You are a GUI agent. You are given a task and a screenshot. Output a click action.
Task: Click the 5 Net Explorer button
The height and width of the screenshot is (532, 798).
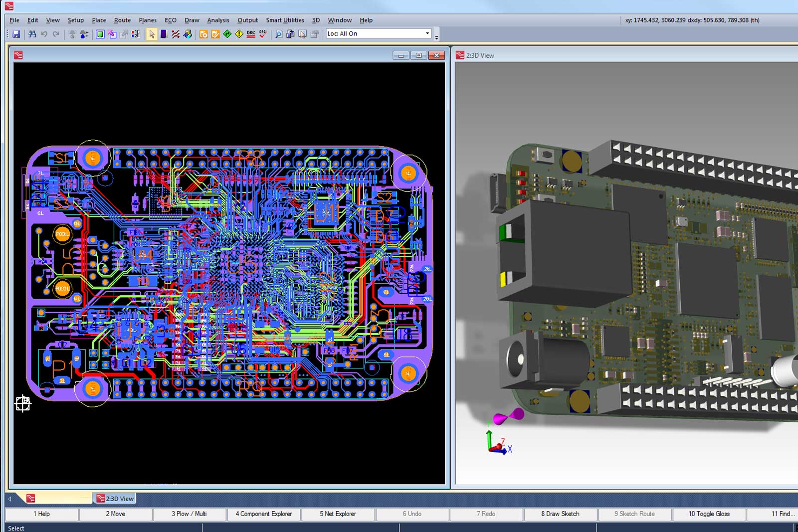[x=338, y=514]
